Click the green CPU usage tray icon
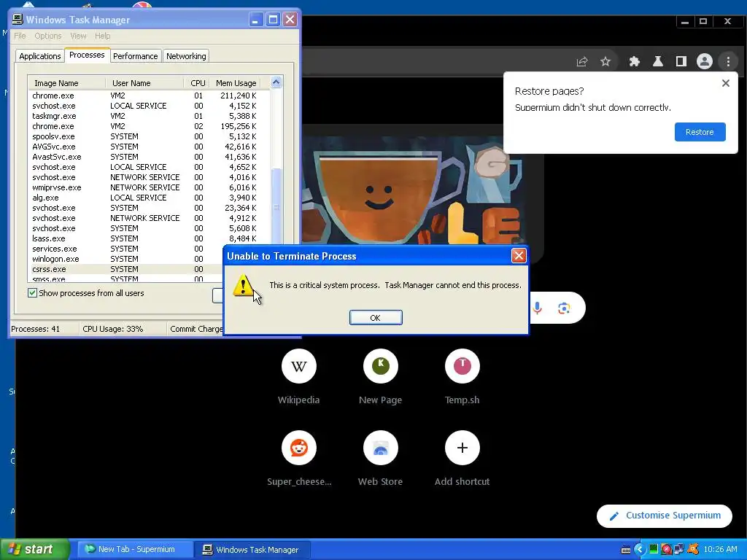Screen dimensions: 747x560 coord(654,549)
